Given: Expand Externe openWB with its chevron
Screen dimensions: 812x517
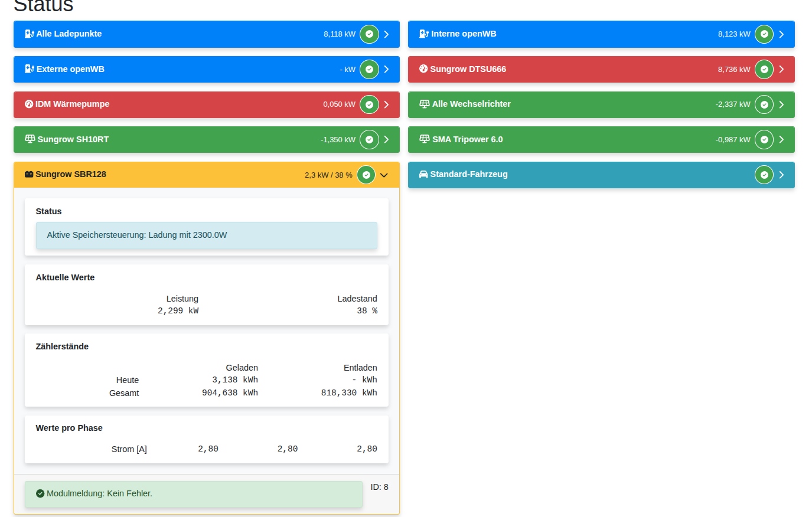Looking at the screenshot, I should (x=386, y=69).
